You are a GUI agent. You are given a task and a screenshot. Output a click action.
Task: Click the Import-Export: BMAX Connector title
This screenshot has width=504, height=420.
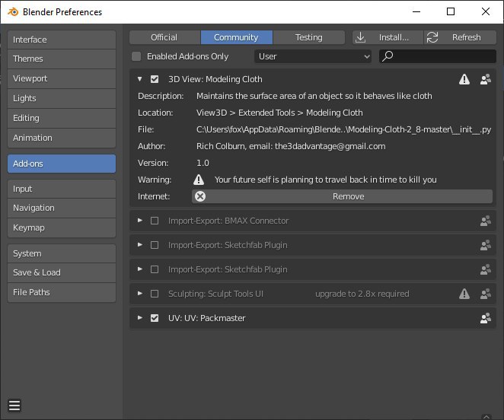tap(228, 221)
